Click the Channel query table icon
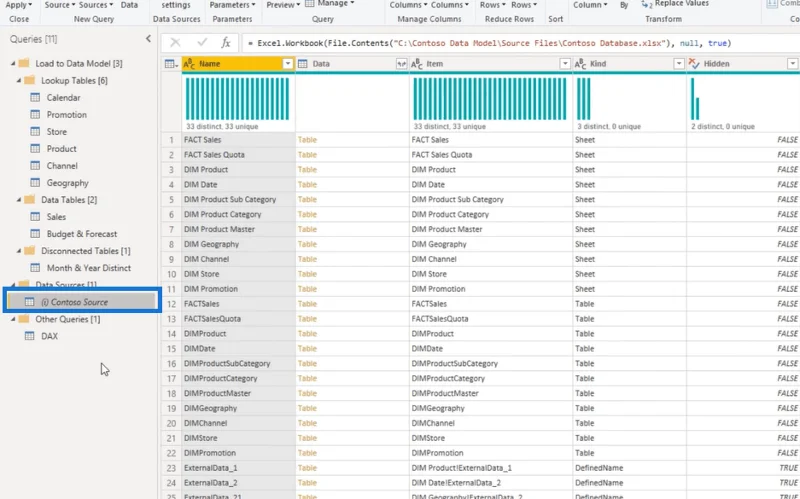800x499 pixels. coord(35,166)
